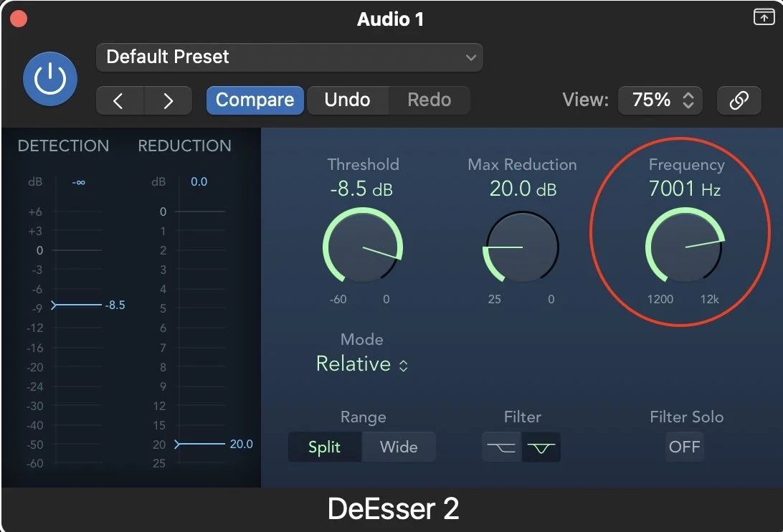
Task: Click the 20.0 marker on Reduction meter
Action: click(x=214, y=444)
